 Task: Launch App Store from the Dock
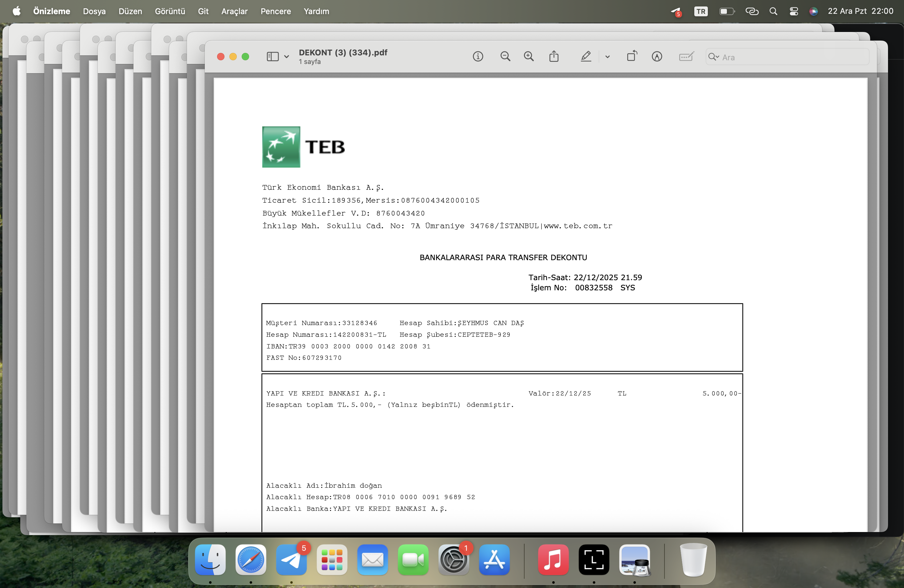click(494, 559)
